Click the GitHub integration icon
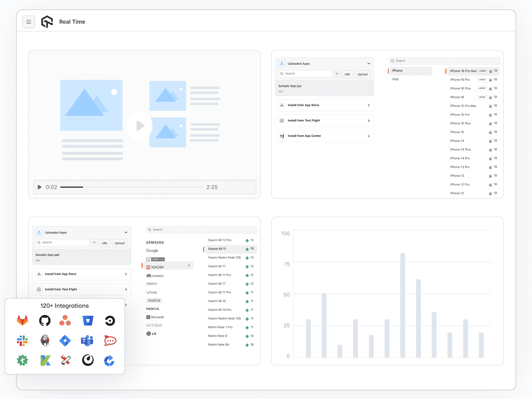The height and width of the screenshot is (399, 532). 45,321
